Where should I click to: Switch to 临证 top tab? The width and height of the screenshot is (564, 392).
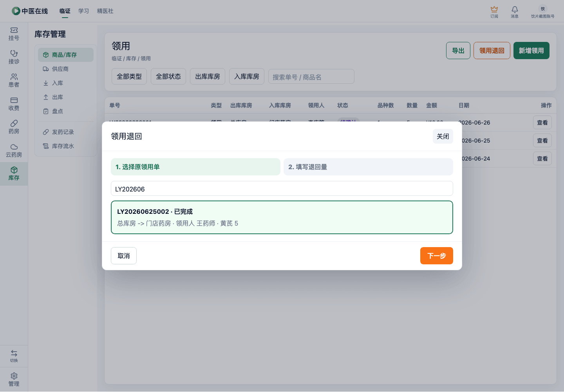point(65,11)
